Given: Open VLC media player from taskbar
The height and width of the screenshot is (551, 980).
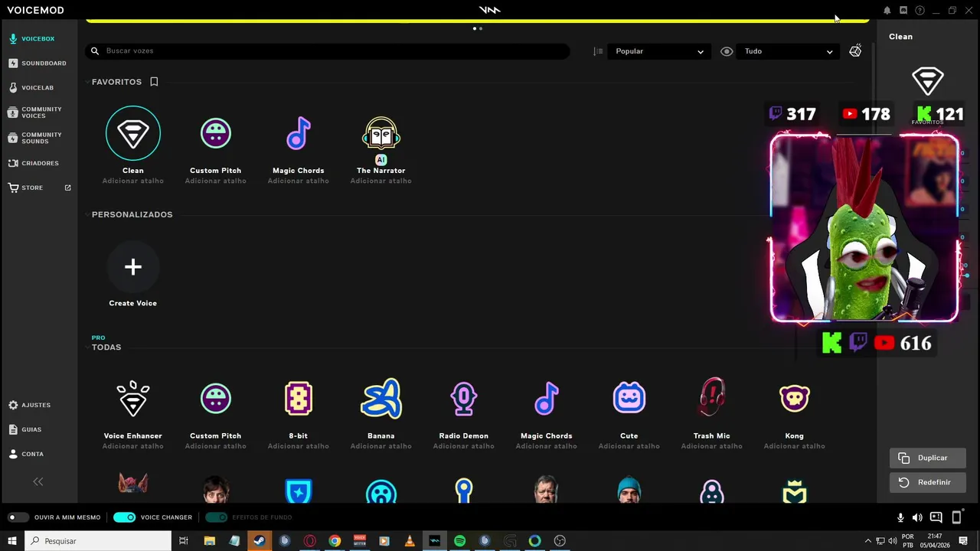Looking at the screenshot, I should (410, 541).
